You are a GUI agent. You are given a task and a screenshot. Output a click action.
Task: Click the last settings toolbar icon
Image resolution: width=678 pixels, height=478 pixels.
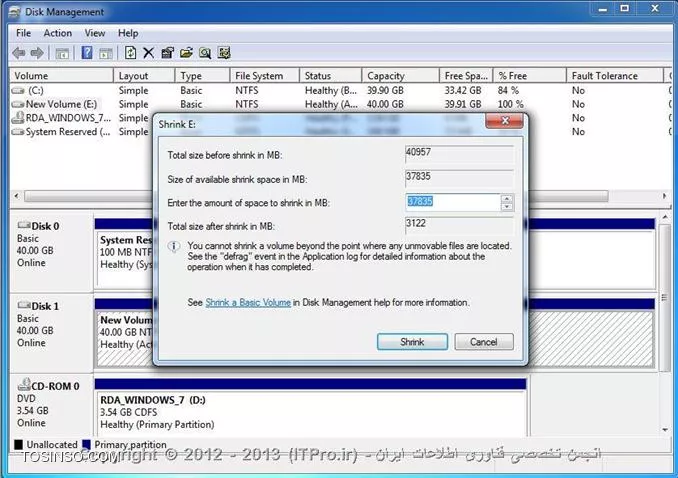[224, 53]
